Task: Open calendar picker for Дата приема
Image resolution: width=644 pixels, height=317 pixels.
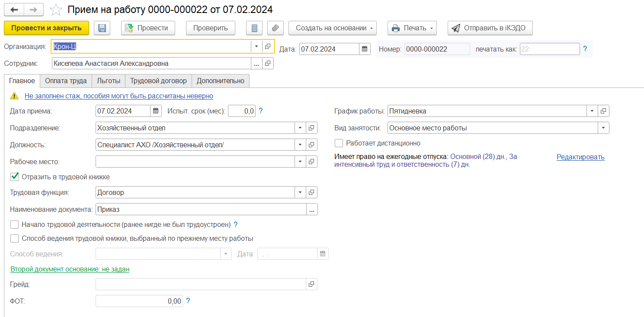Action: (156, 111)
